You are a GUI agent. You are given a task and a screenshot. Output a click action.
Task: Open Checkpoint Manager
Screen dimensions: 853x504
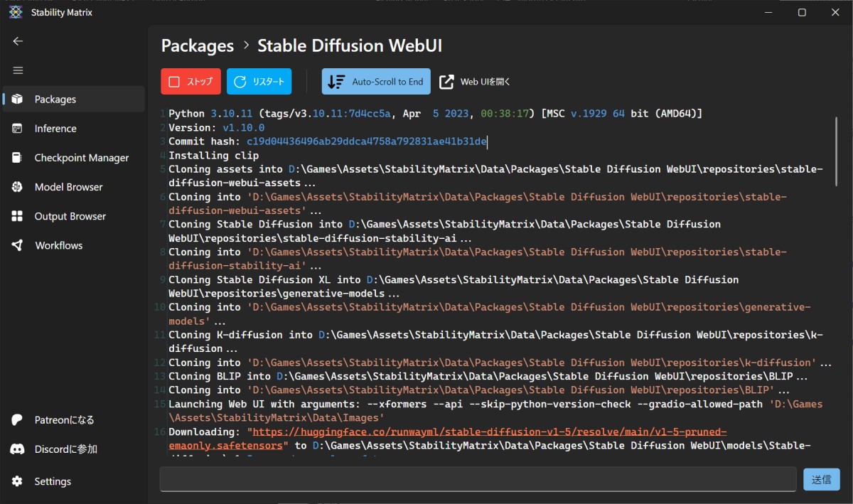pyautogui.click(x=74, y=158)
